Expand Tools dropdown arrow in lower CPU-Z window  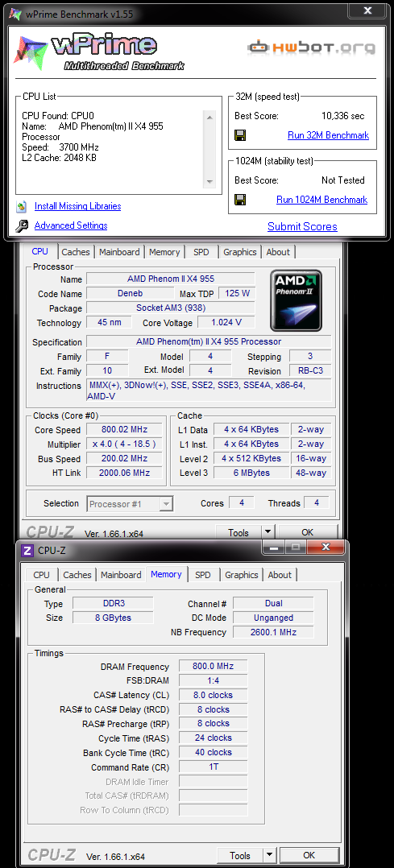[x=269, y=855]
